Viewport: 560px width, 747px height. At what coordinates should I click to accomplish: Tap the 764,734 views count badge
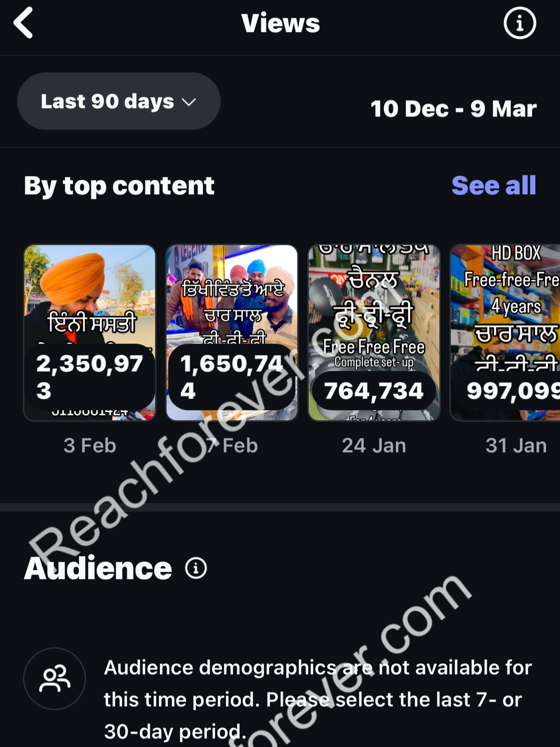[374, 391]
